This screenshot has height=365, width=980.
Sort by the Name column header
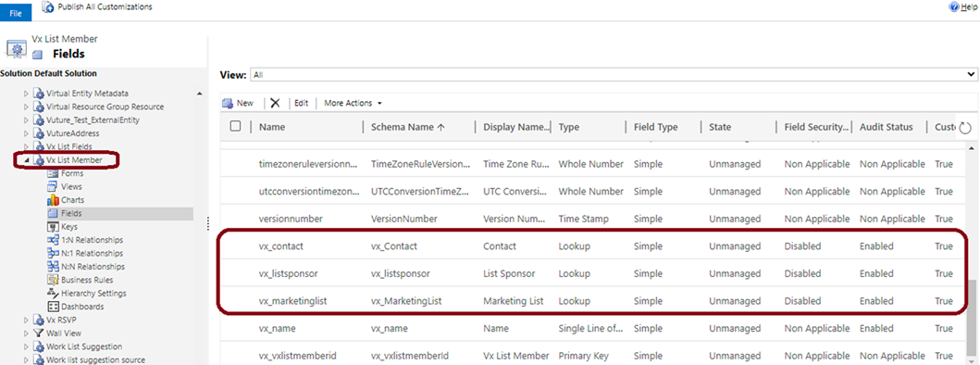point(272,127)
